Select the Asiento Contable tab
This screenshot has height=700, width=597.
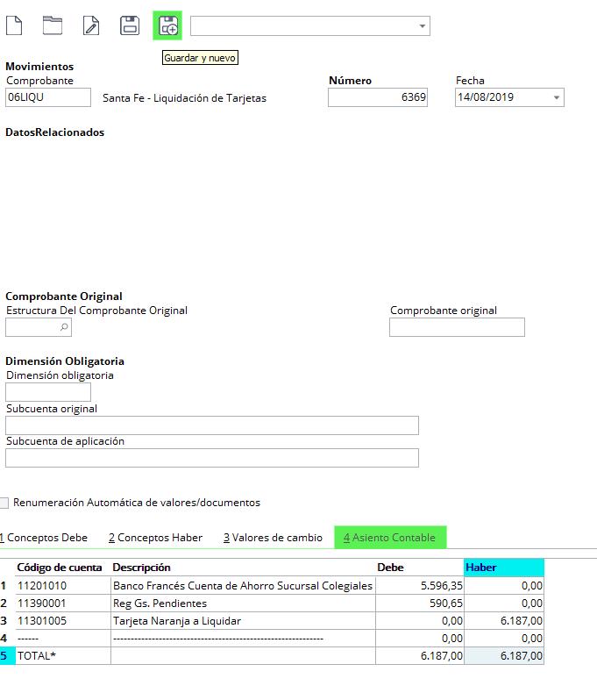click(x=390, y=538)
